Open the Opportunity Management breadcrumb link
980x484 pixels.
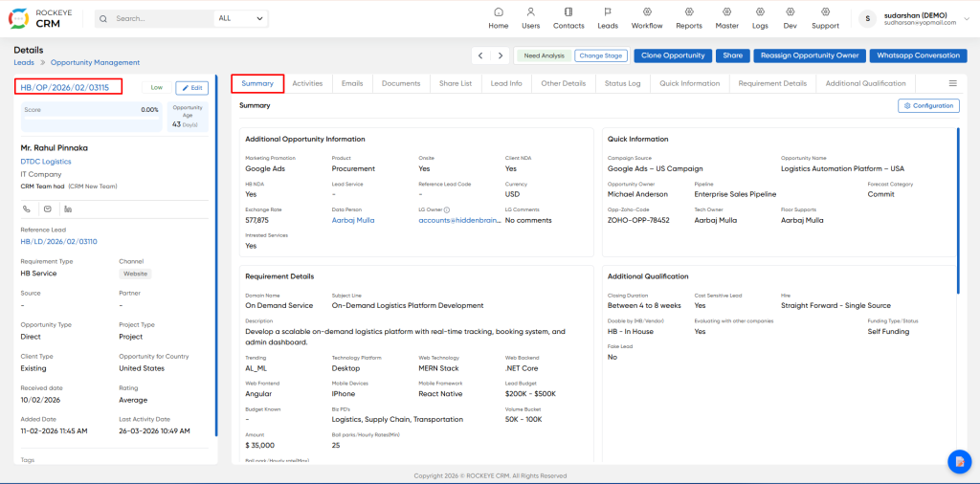(x=95, y=62)
